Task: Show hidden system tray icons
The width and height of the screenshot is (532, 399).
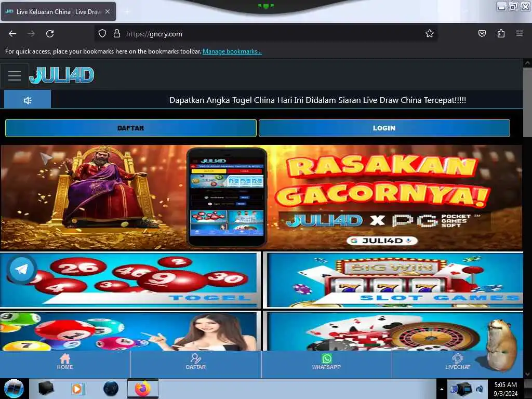Action: tap(442, 389)
